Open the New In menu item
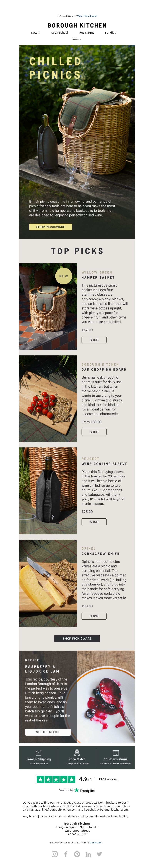This screenshot has width=154, height=868. (x=36, y=33)
